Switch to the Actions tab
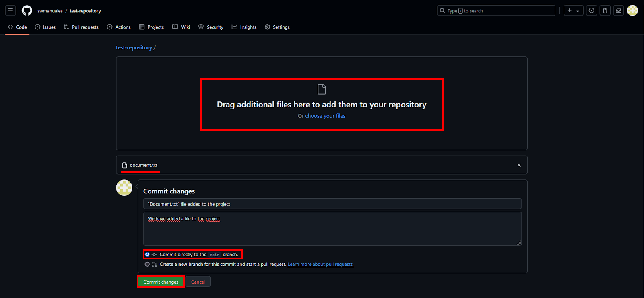The image size is (644, 298). pyautogui.click(x=119, y=27)
